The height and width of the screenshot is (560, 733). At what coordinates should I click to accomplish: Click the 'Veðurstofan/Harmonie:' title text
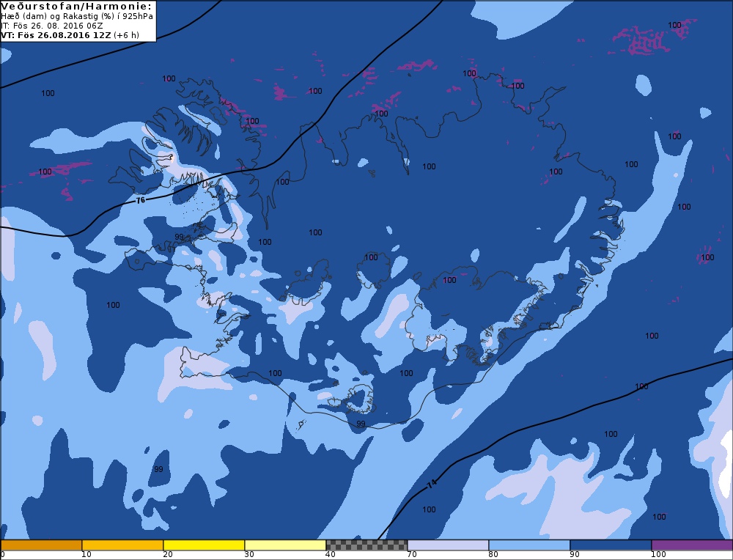(x=77, y=6)
